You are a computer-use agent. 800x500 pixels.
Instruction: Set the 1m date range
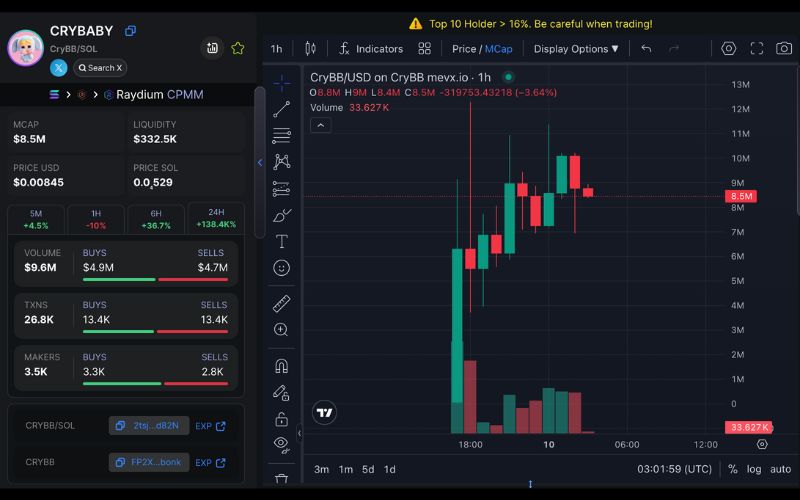click(x=346, y=469)
